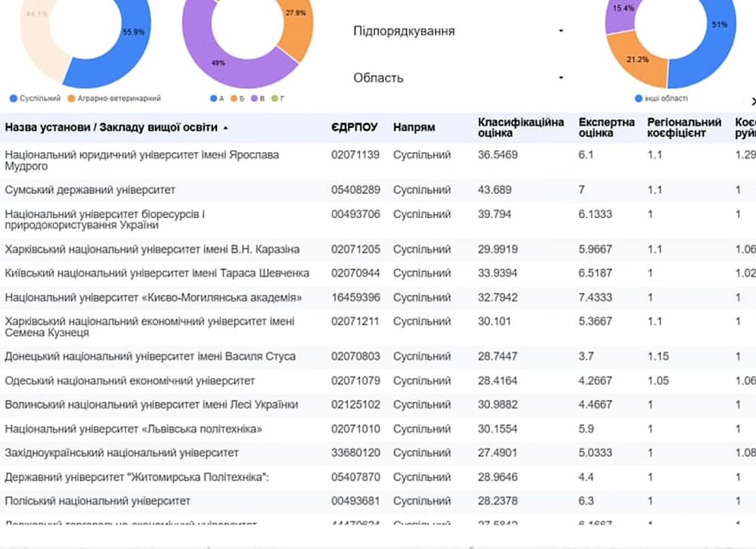Click the Класифікаційна оцінка column header
This screenshot has height=549, width=756.
tap(521, 127)
